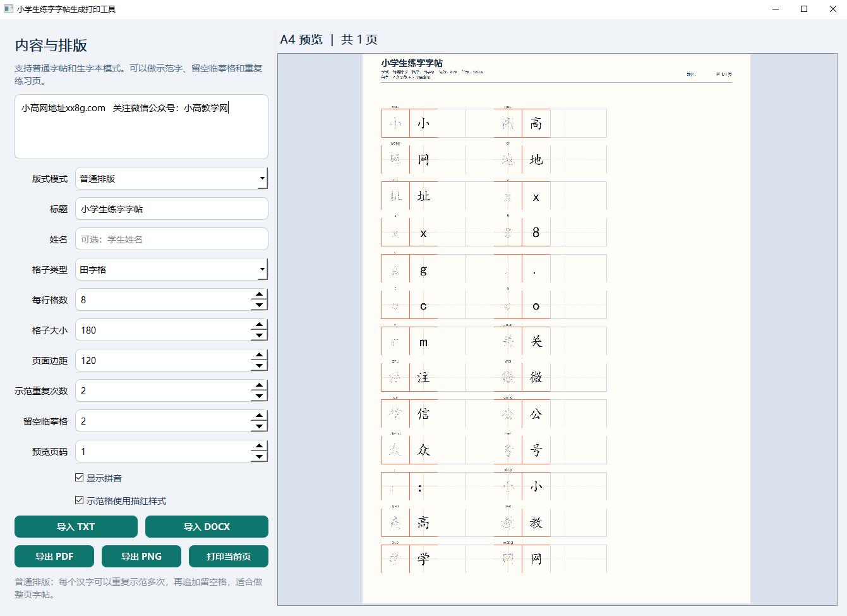This screenshot has width=847, height=616.
Task: Open the 格子类型 dropdown
Action: (171, 270)
